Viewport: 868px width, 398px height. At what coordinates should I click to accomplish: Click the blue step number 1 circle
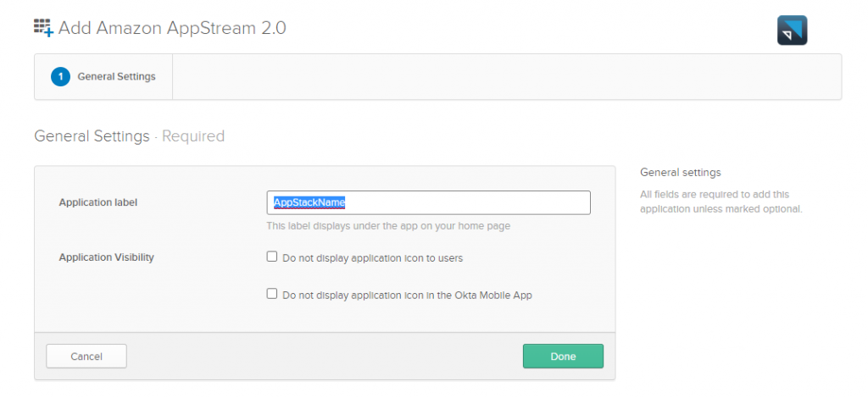pos(60,77)
